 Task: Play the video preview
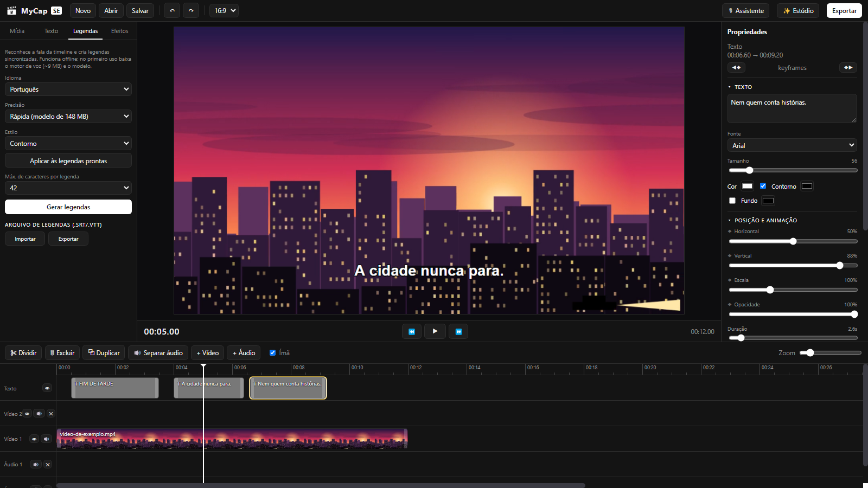[x=435, y=331]
